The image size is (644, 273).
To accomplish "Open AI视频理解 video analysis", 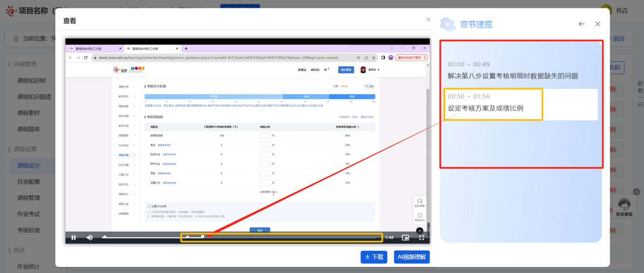I will tap(412, 257).
